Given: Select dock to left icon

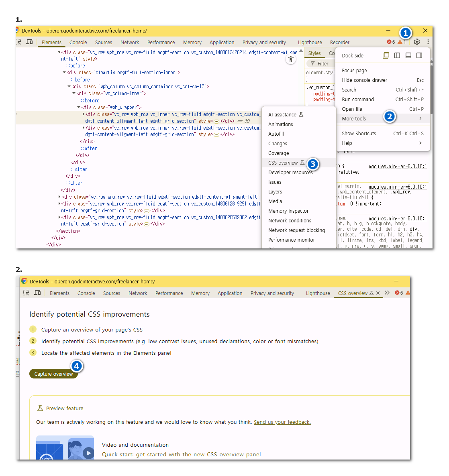Looking at the screenshot, I should pyautogui.click(x=397, y=55).
